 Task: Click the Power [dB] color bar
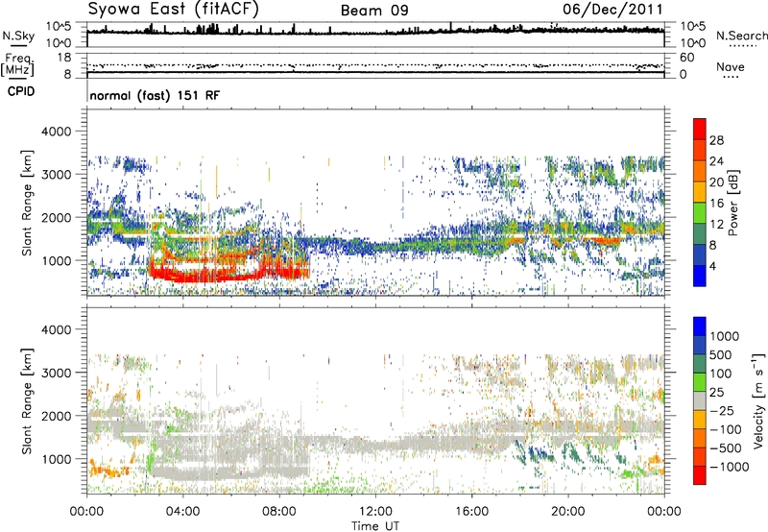point(700,203)
